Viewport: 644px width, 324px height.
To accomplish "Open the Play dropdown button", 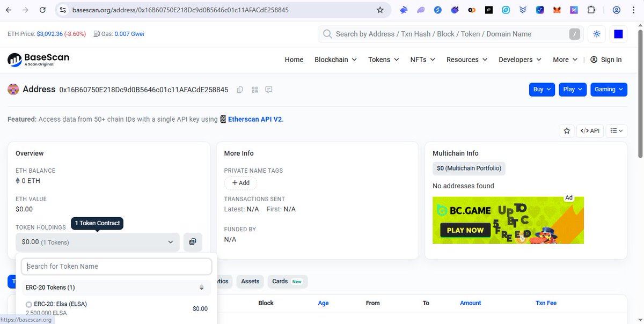I will [x=573, y=90].
